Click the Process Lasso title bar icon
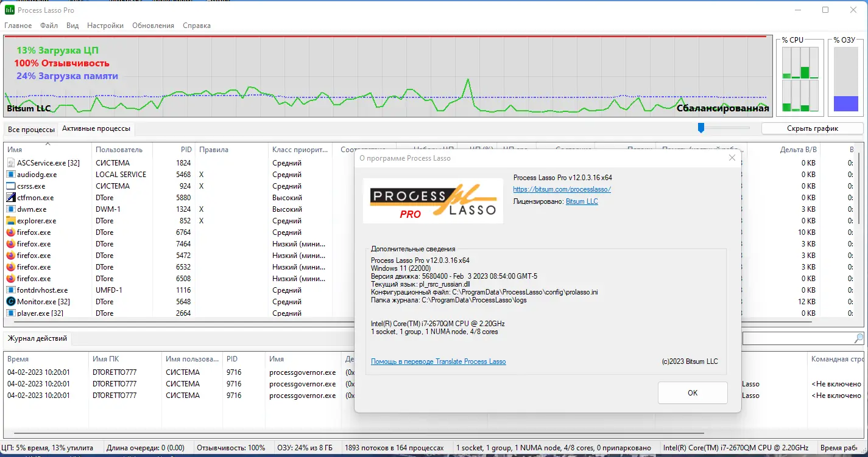 (9, 9)
